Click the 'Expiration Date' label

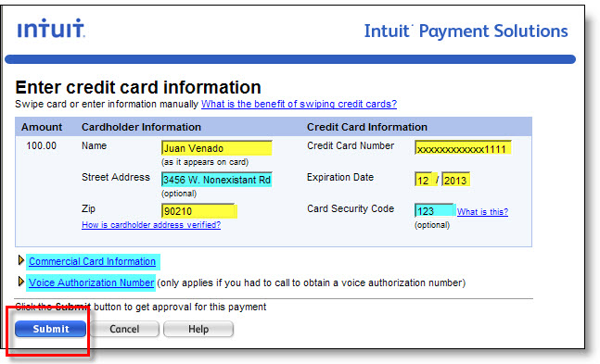(340, 178)
